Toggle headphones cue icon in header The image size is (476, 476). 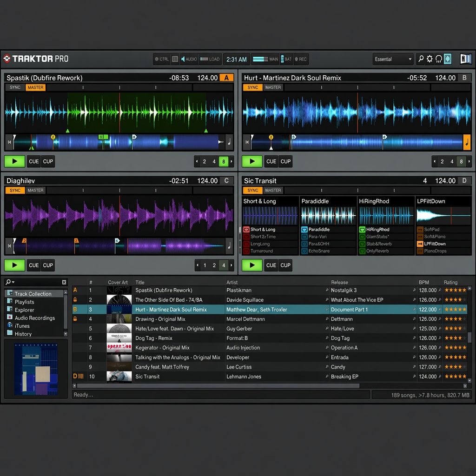point(438,59)
